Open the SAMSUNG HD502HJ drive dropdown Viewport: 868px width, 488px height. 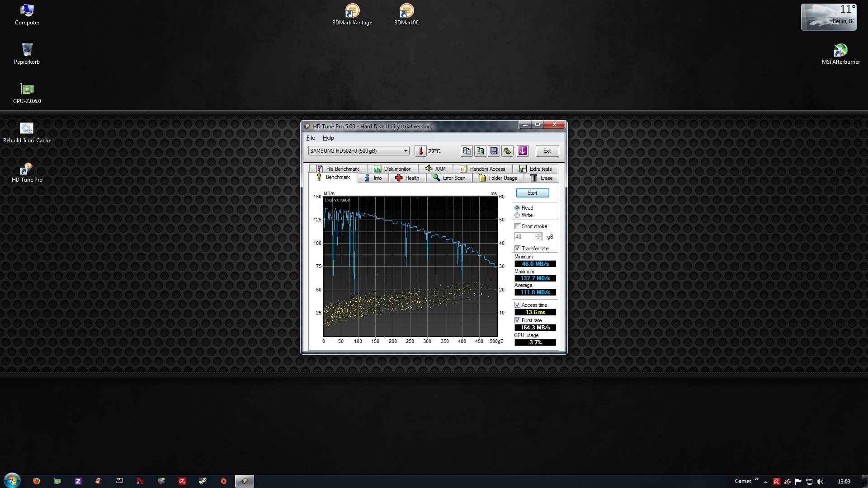point(359,151)
